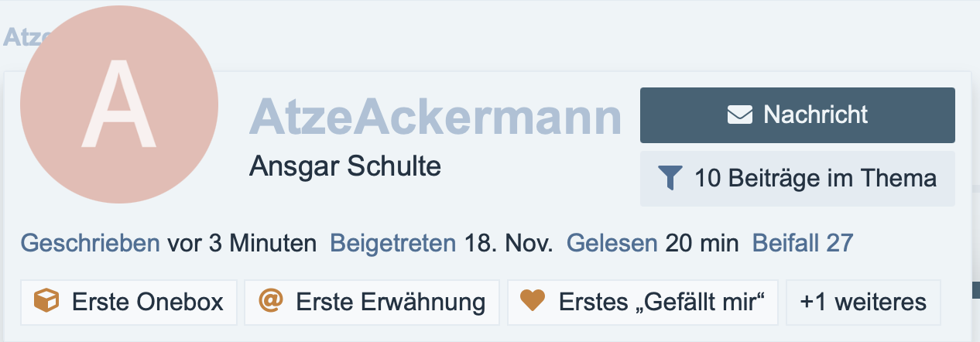The image size is (980, 342).
Task: Expand the "+1 weiteres" badges
Action: click(863, 302)
